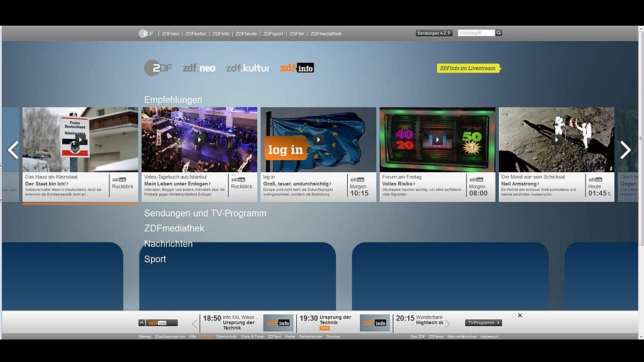This screenshot has width=644, height=362.
Task: Open Hilfe footer link
Action: (x=192, y=337)
